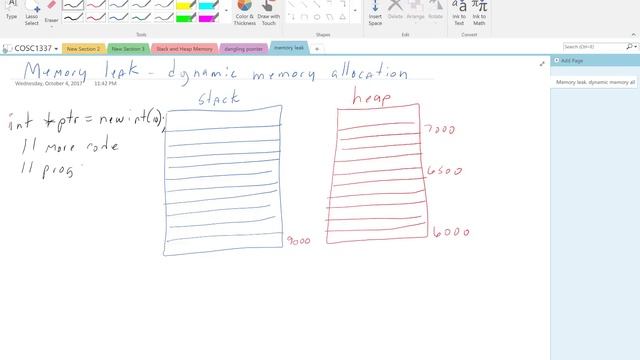Open the Arrange menu
This screenshot has width=640, height=360.
coord(416,10)
